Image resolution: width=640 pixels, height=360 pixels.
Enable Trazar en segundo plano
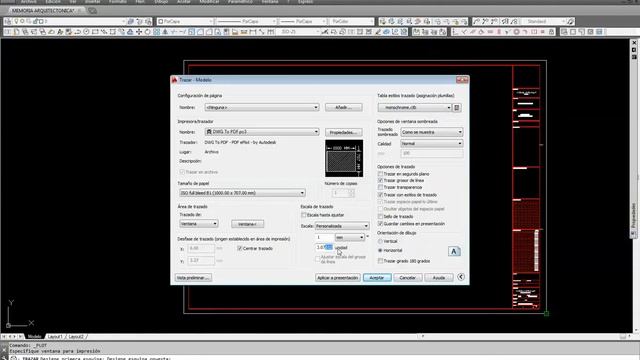pos(380,174)
